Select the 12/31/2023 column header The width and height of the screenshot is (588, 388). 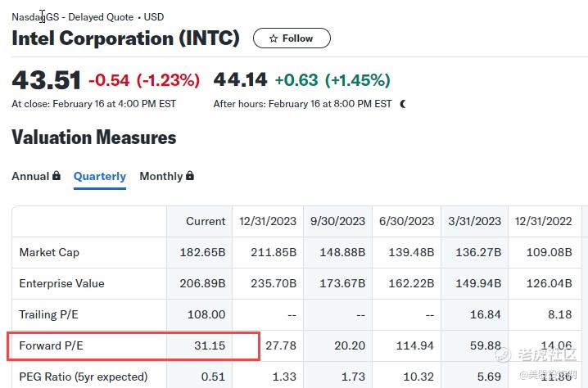click(x=268, y=221)
